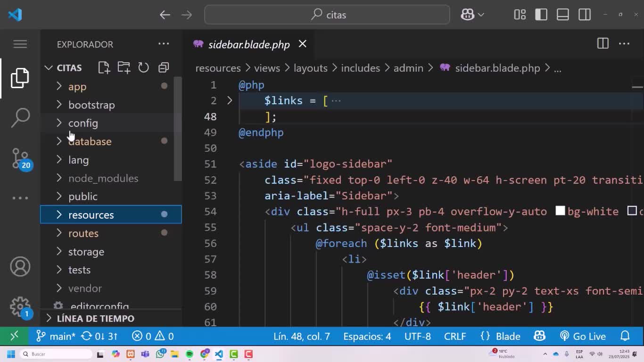Viewport: 644px width, 362px height.
Task: Open the hamburger application menu
Action: [20, 44]
